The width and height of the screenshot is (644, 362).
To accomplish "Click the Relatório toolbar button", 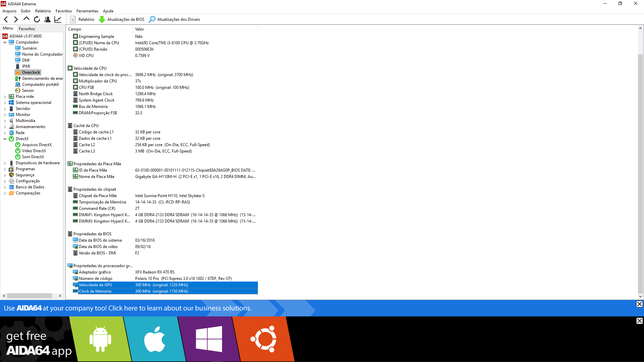I will click(82, 19).
